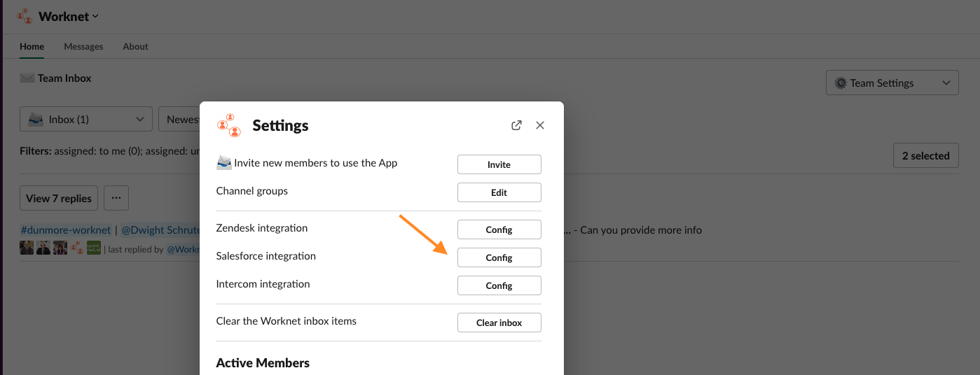This screenshot has height=375, width=980.
Task: Click Edit for Channel groups
Action: coord(499,192)
